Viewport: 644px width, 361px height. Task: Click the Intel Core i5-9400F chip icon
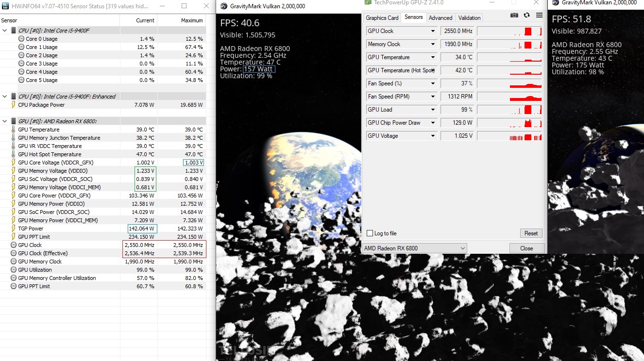14,31
